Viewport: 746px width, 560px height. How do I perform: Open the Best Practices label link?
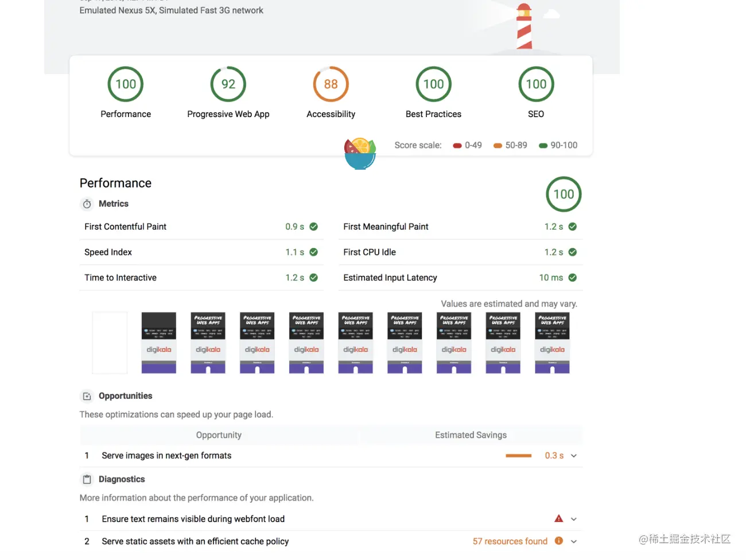(434, 114)
